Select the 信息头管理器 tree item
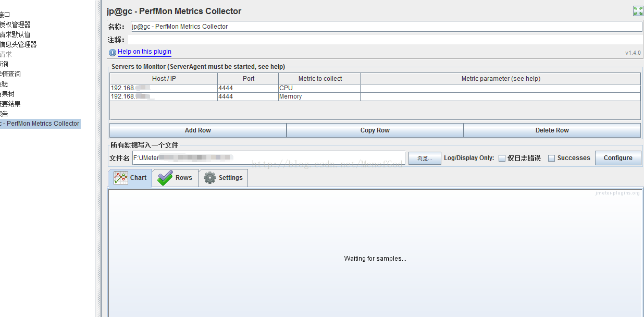644x317 pixels. tap(18, 44)
